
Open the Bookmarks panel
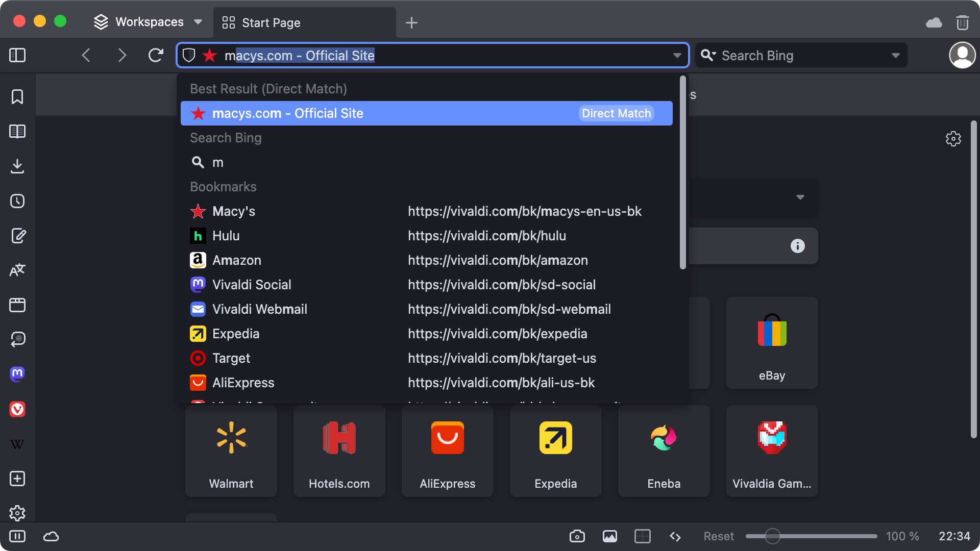(x=17, y=96)
